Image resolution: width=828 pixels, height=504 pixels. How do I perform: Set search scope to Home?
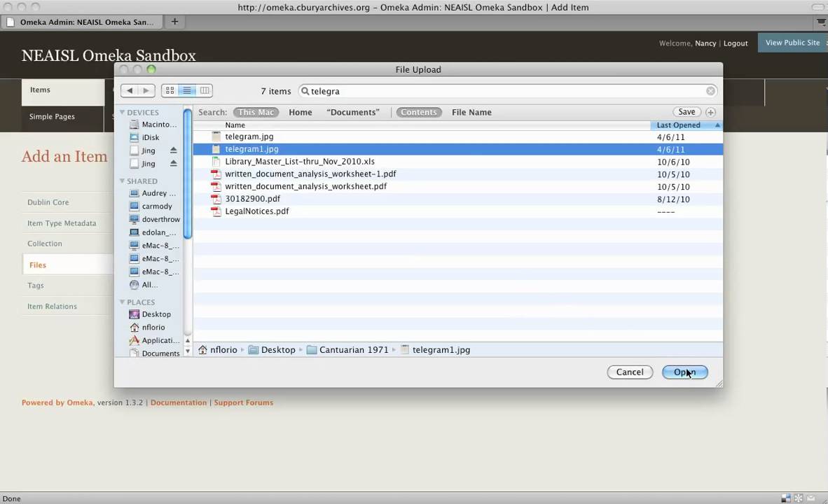tap(301, 113)
